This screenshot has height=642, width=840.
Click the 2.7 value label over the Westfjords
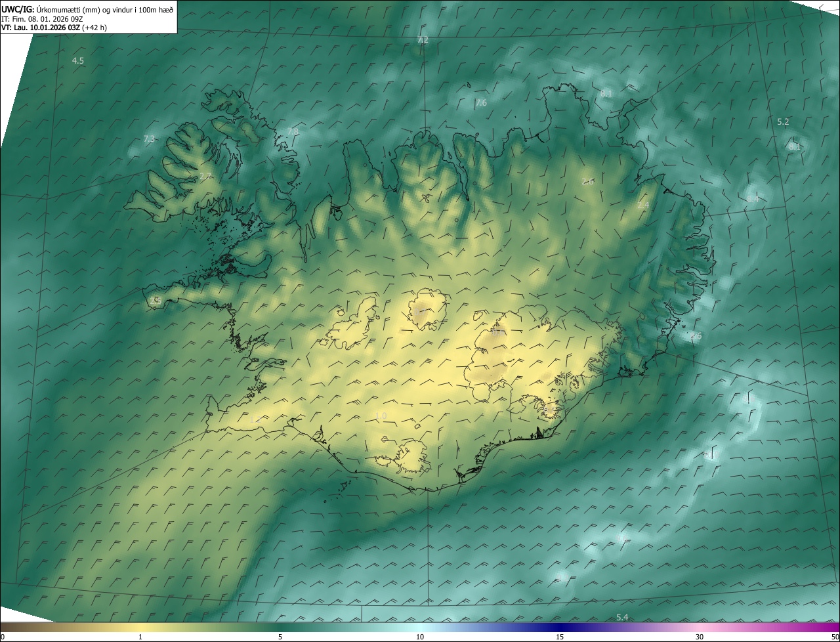tap(205, 177)
